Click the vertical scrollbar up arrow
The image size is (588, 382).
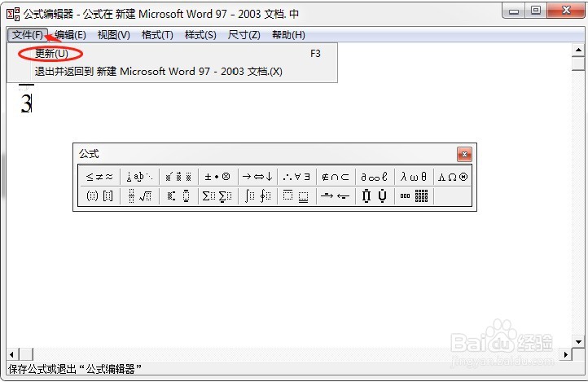(578, 50)
